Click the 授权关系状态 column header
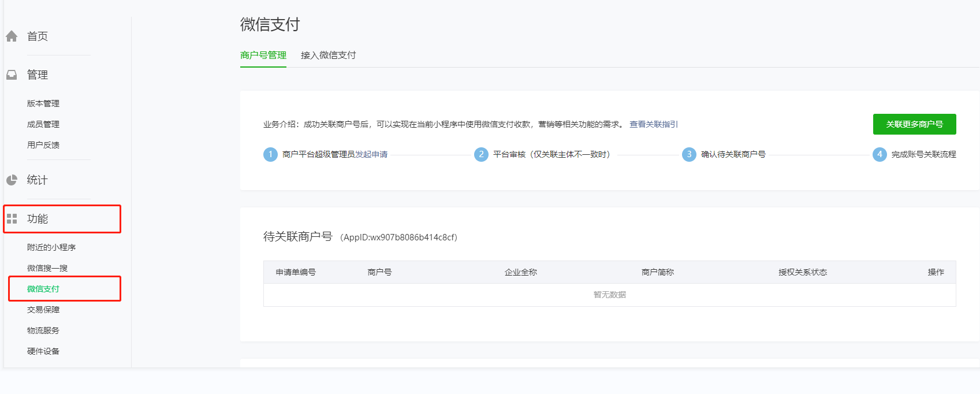The height and width of the screenshot is (394, 980). 803,272
